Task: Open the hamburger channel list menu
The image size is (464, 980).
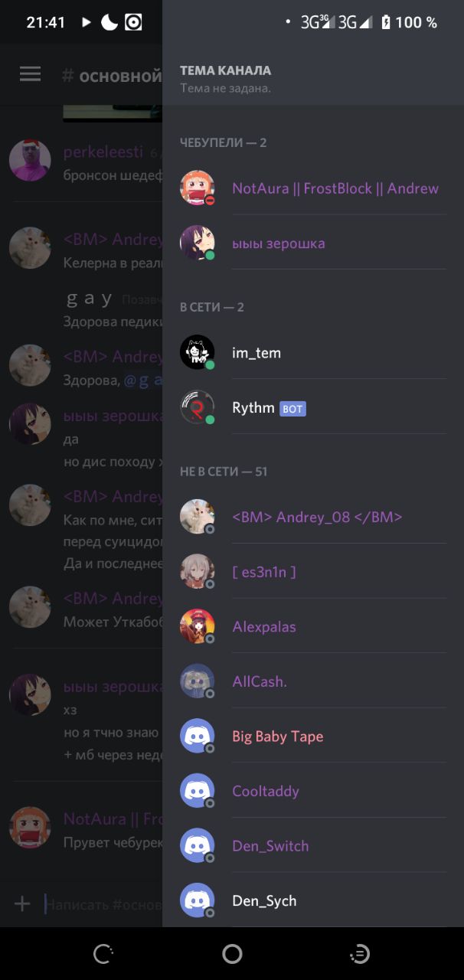Action: (x=30, y=73)
